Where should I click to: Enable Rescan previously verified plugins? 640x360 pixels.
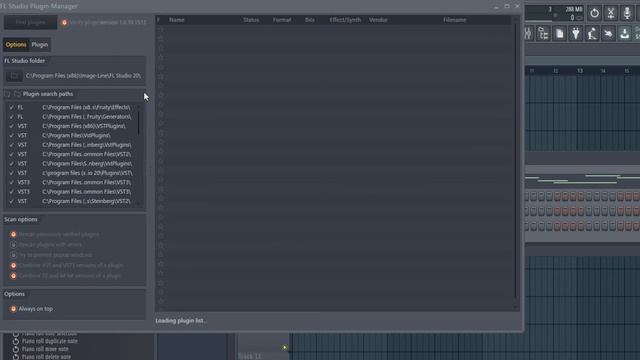(x=13, y=234)
